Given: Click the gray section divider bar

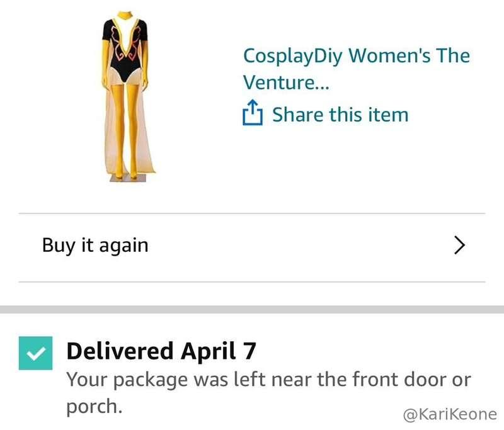Looking at the screenshot, I should 252,309.
